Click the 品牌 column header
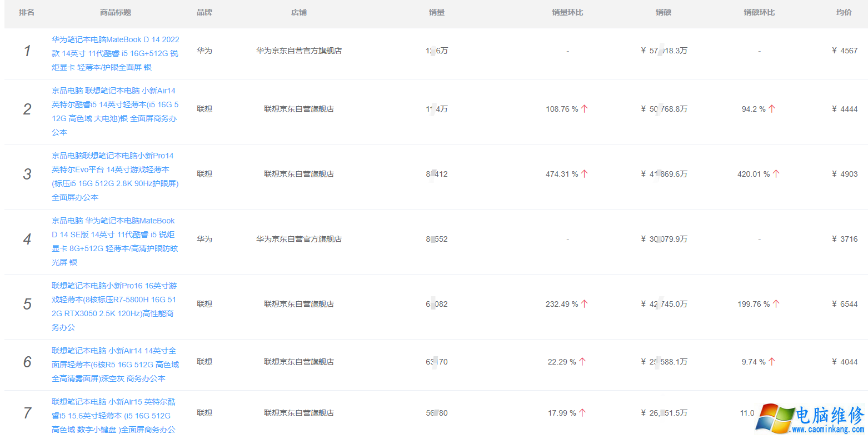 [204, 12]
